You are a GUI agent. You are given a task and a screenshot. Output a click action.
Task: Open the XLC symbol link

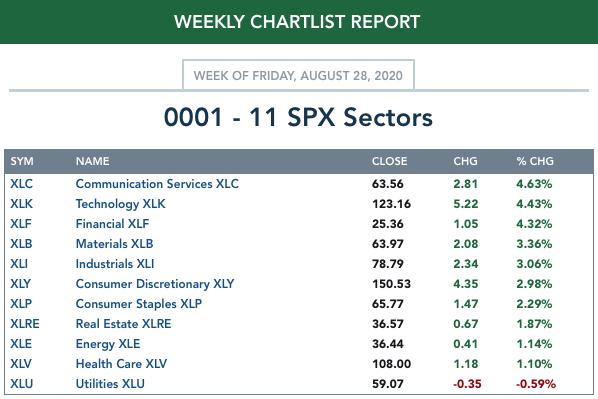tap(21, 184)
